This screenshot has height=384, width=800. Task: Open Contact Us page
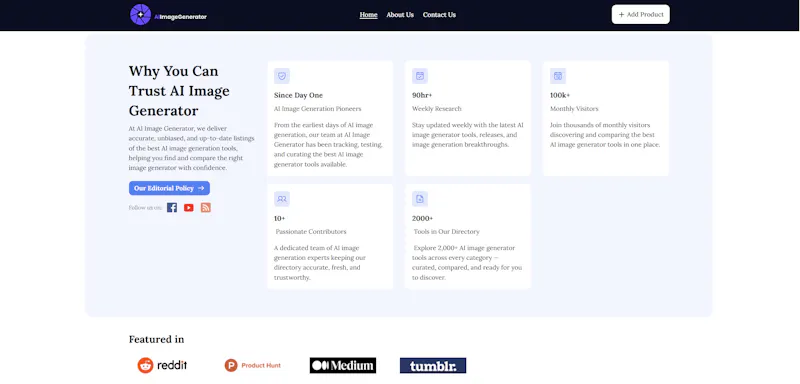[x=439, y=15]
